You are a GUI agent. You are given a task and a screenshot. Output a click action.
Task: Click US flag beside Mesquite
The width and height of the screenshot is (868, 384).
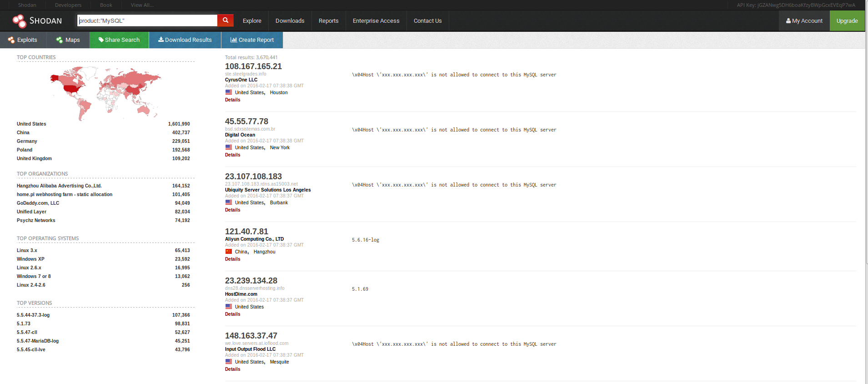pyautogui.click(x=229, y=362)
